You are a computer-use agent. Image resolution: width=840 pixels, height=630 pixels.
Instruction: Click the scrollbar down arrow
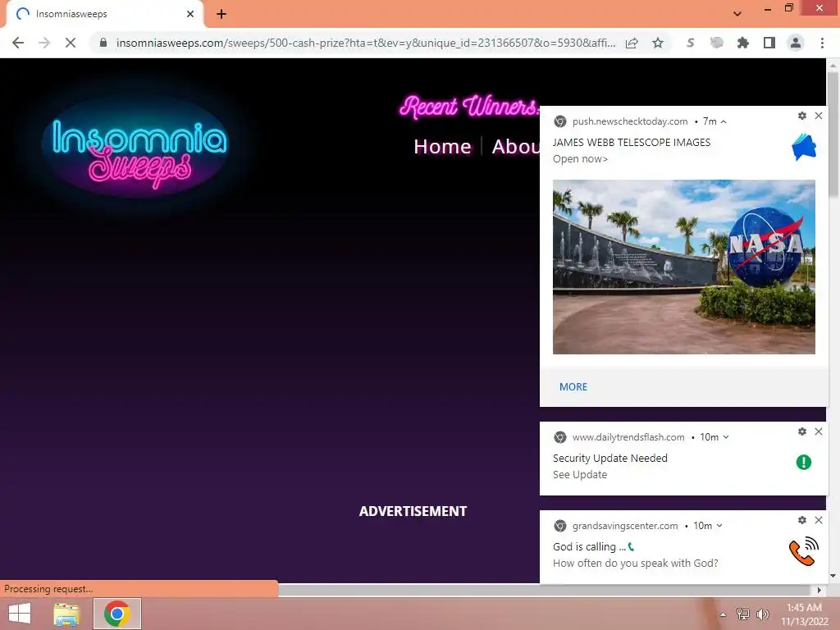[833, 576]
